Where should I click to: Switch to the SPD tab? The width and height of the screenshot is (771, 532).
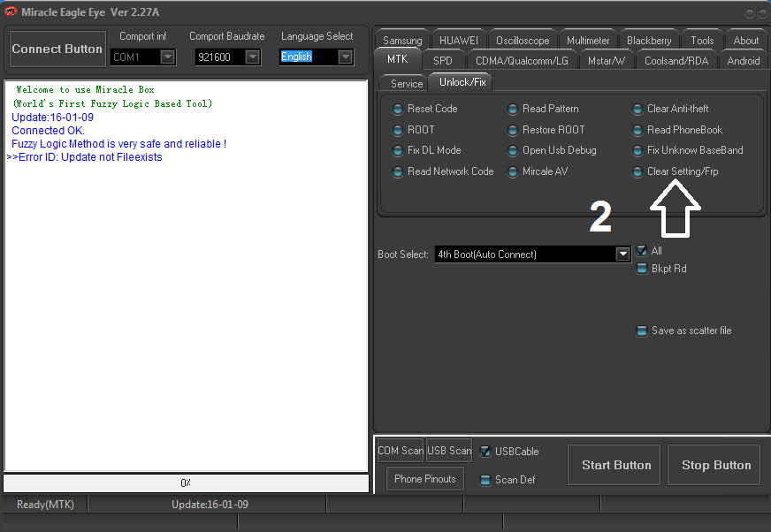443,60
